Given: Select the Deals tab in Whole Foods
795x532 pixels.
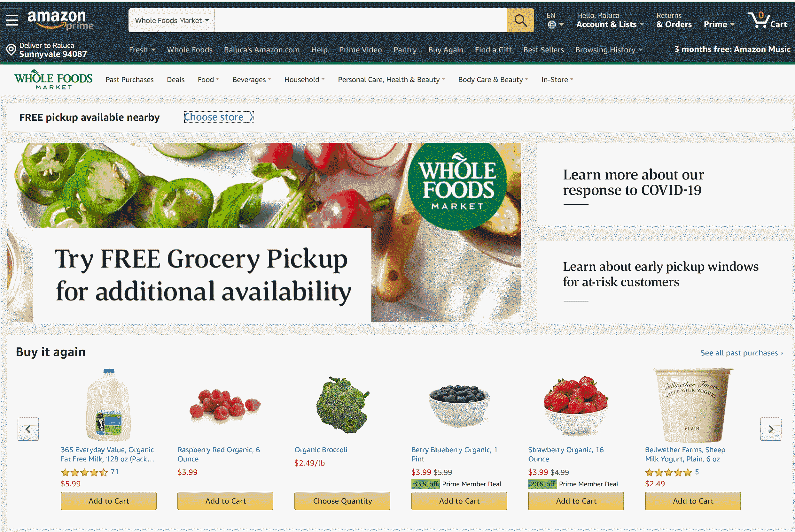Looking at the screenshot, I should click(x=175, y=79).
